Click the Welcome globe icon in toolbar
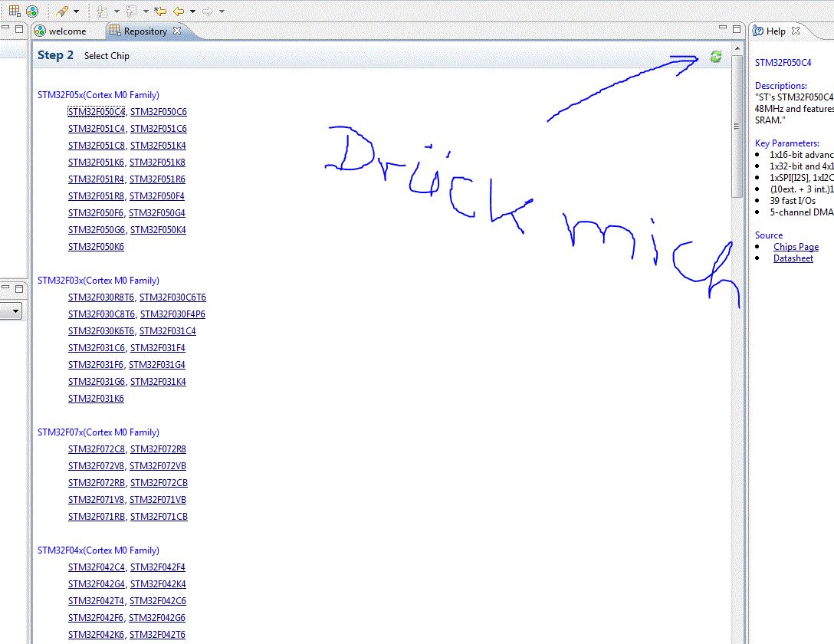This screenshot has height=644, width=834. (32, 11)
